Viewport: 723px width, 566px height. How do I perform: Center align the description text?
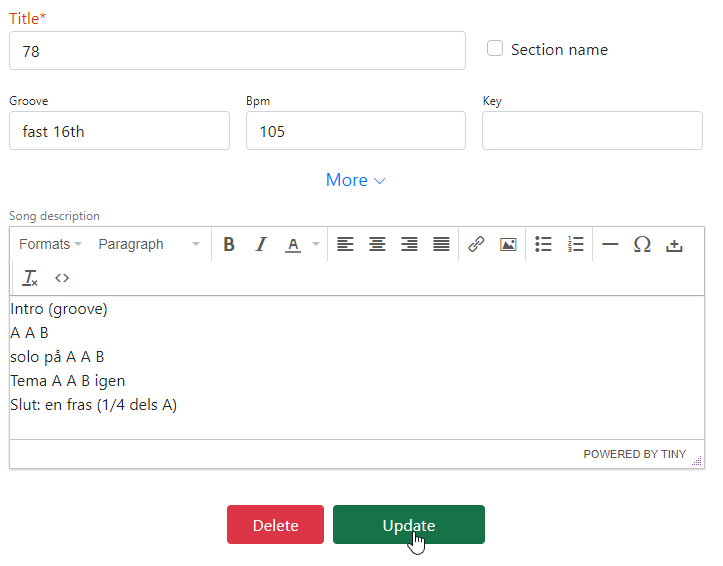[x=377, y=244]
